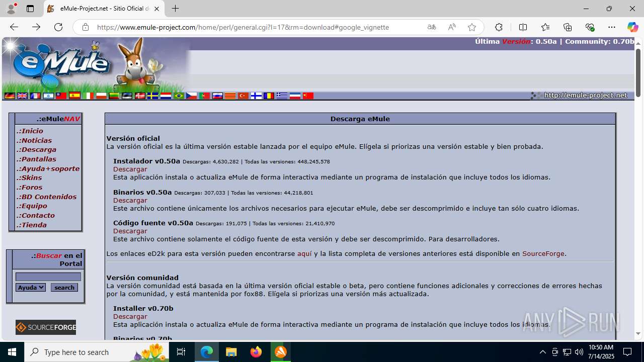Go back to previous page
This screenshot has width=644, height=362.
pos(14,27)
